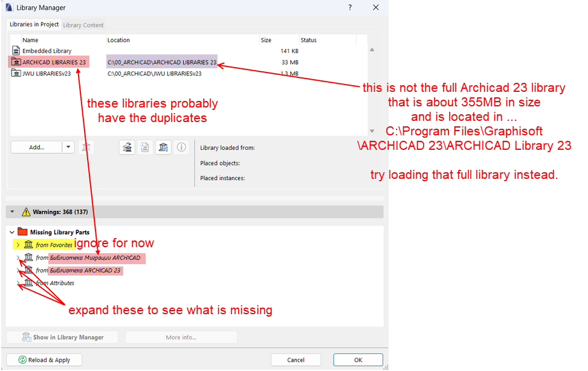Open the Add button dropdown arrow
588x371 pixels.
[68, 147]
